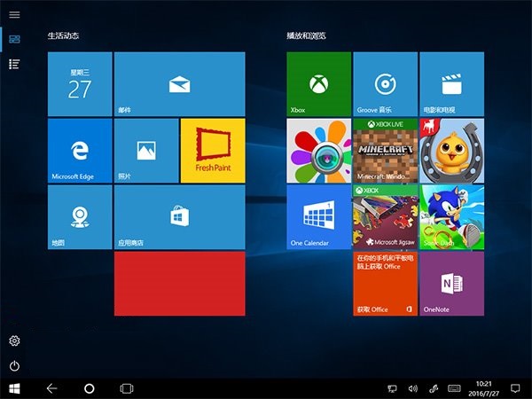Viewport: 532px width, 399px height.
Task: Open the Power options
Action: [14, 365]
